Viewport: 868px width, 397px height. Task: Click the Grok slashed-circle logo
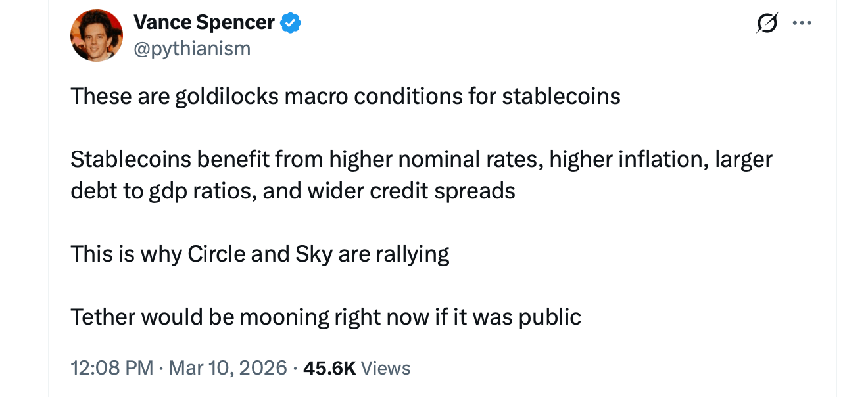767,22
